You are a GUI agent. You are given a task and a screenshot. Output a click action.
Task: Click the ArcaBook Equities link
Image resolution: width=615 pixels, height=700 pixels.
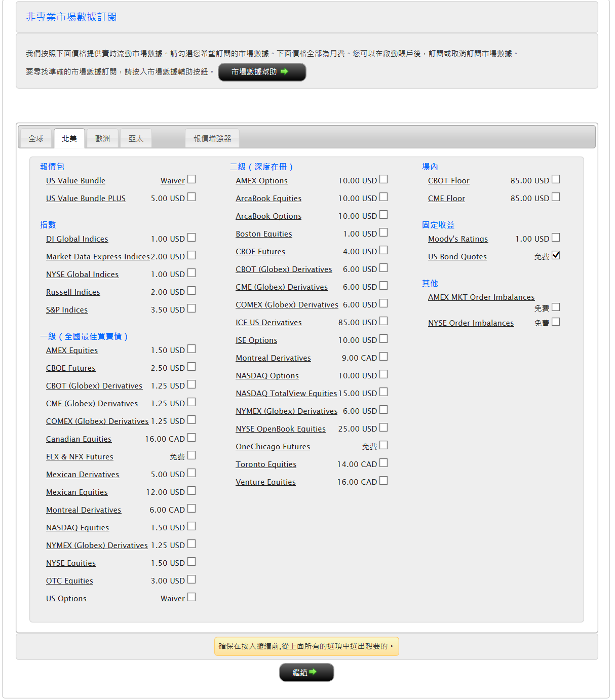coord(268,199)
